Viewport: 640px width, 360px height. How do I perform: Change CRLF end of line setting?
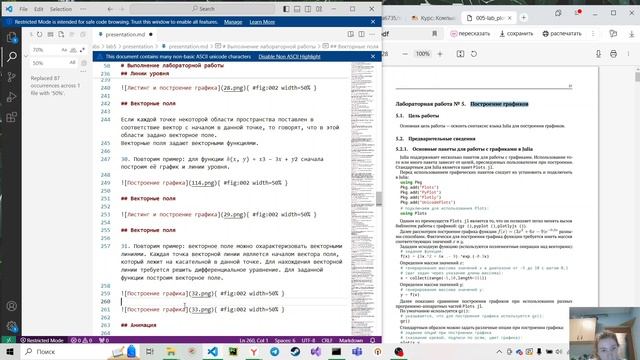327,340
